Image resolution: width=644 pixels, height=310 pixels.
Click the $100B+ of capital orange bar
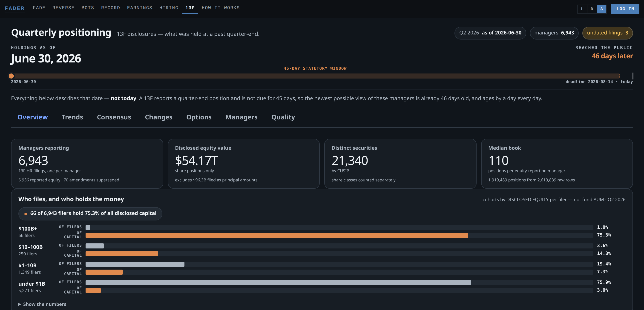tap(277, 235)
